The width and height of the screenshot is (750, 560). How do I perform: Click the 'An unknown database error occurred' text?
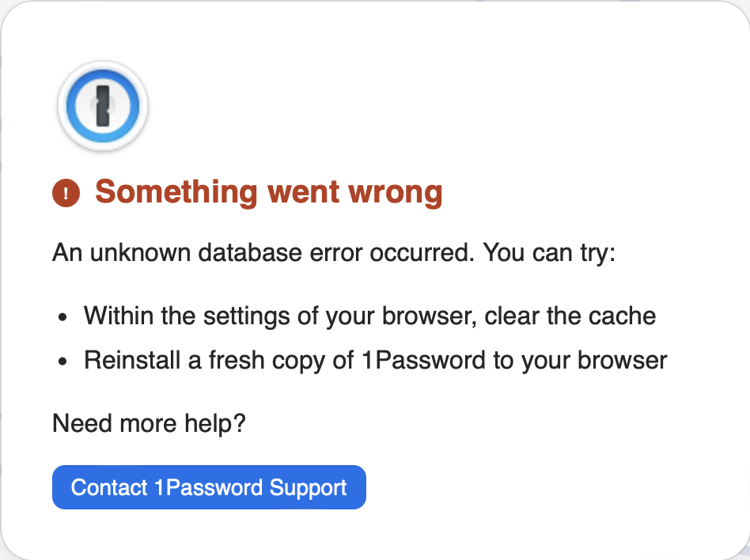click(263, 254)
